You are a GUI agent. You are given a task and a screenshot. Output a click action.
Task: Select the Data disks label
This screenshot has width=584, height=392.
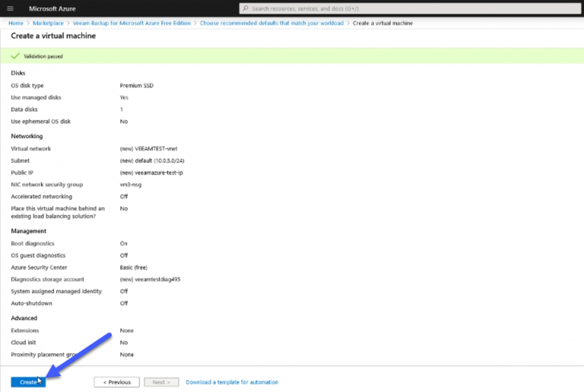[24, 109]
